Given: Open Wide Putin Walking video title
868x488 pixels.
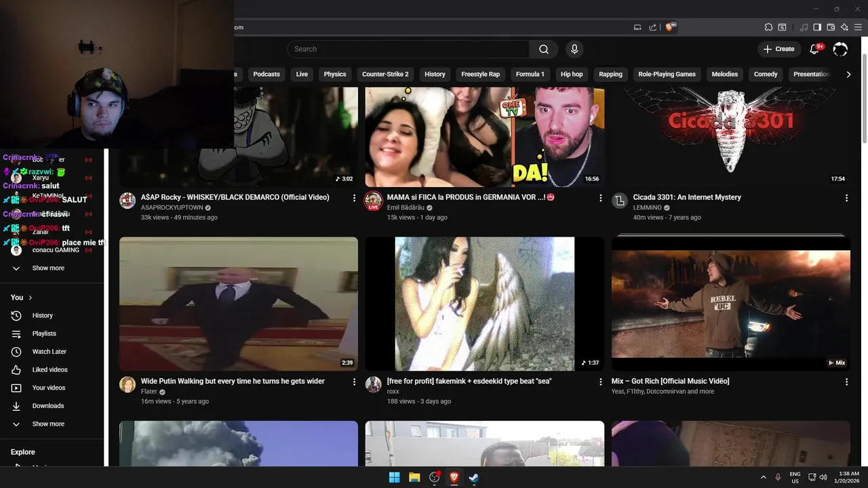Looking at the screenshot, I should pyautogui.click(x=233, y=382).
